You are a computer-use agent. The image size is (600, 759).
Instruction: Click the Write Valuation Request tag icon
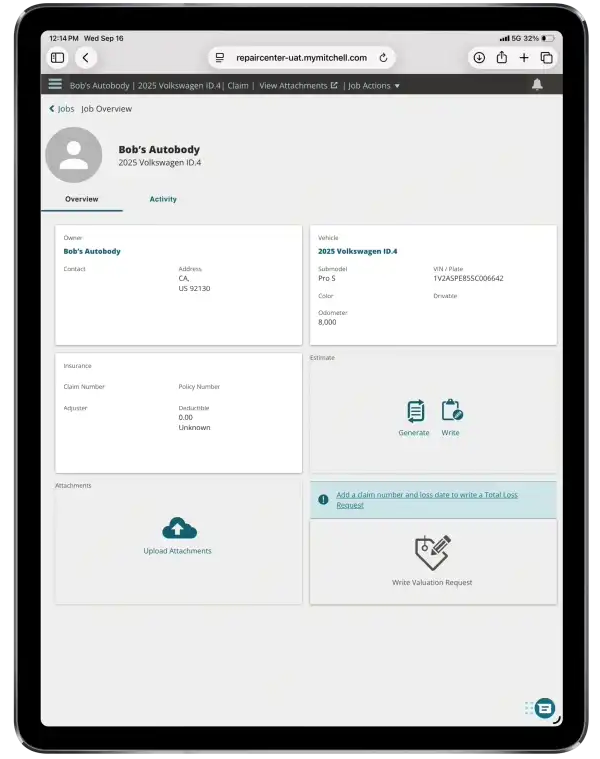click(433, 552)
